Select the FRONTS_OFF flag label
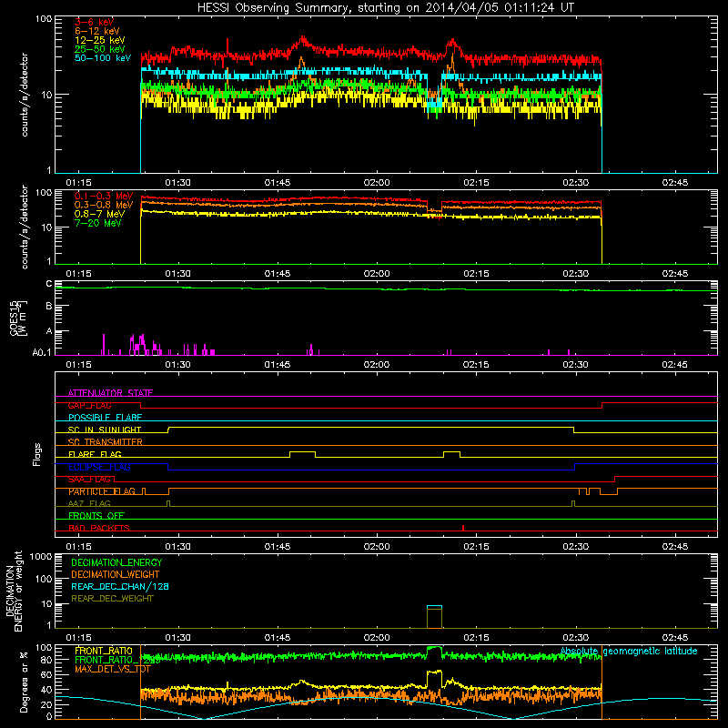This screenshot has width=728, height=728. (x=96, y=515)
